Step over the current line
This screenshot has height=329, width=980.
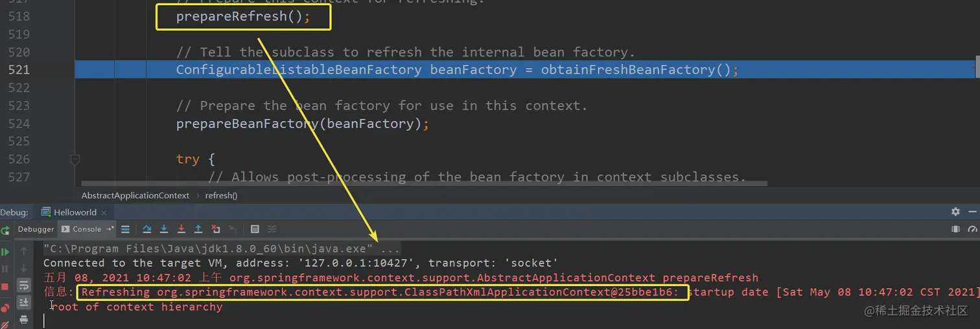[x=146, y=229]
